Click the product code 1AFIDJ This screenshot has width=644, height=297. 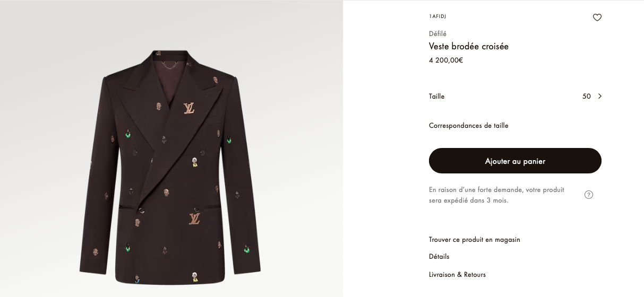(x=437, y=16)
